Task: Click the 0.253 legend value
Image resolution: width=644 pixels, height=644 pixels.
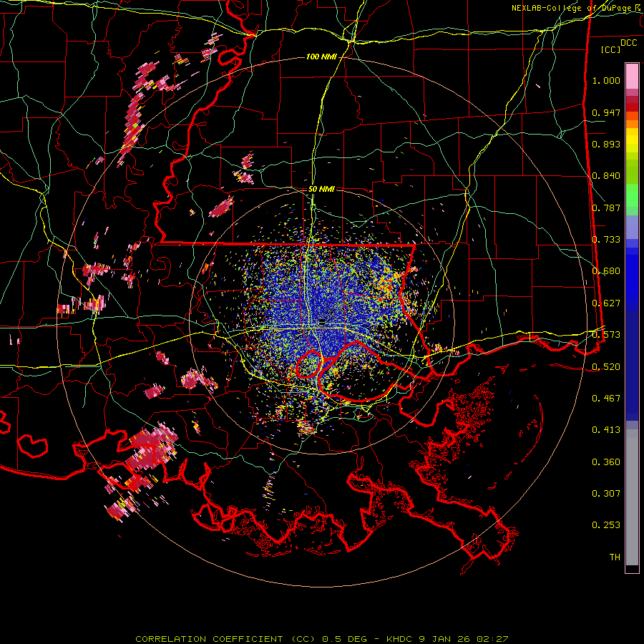Action: click(x=606, y=525)
